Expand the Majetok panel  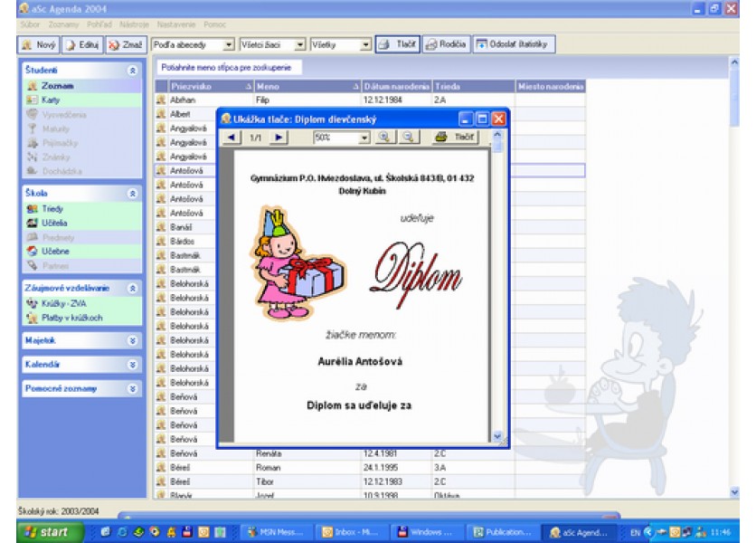[x=133, y=341]
